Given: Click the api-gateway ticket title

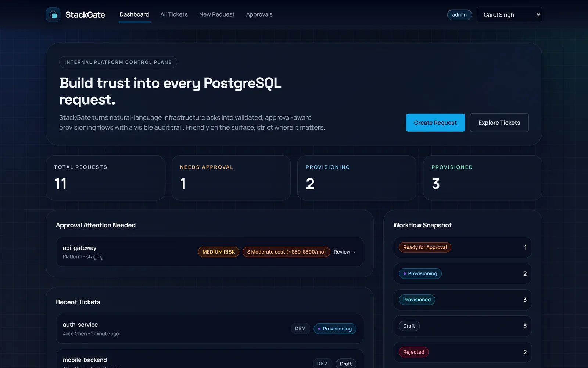Looking at the screenshot, I should coord(80,248).
